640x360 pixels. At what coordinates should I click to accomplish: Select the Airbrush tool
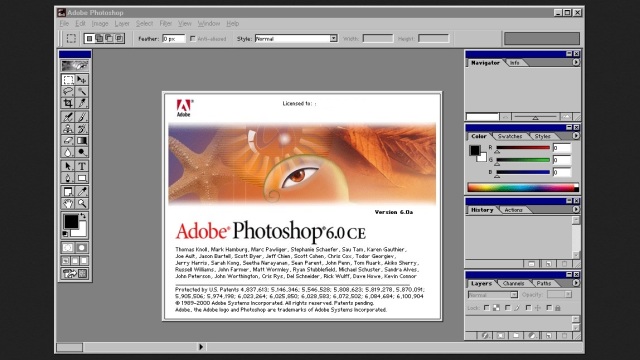point(68,117)
